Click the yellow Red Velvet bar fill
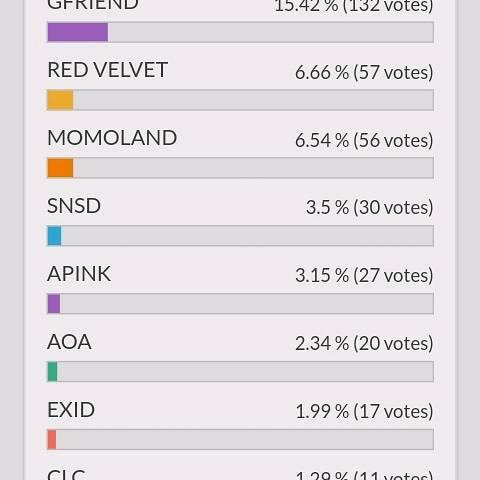This screenshot has height=480, width=480. pyautogui.click(x=60, y=100)
